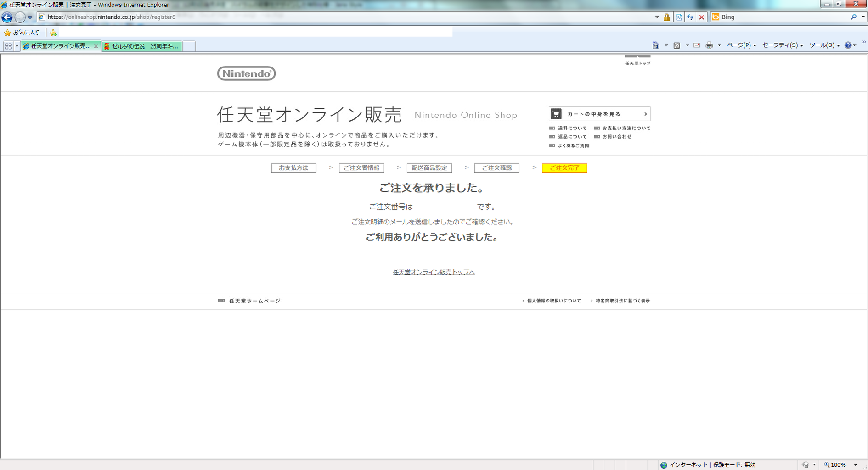The height and width of the screenshot is (470, 868).
Task: Open the お問い合わせ link
Action: pos(613,137)
